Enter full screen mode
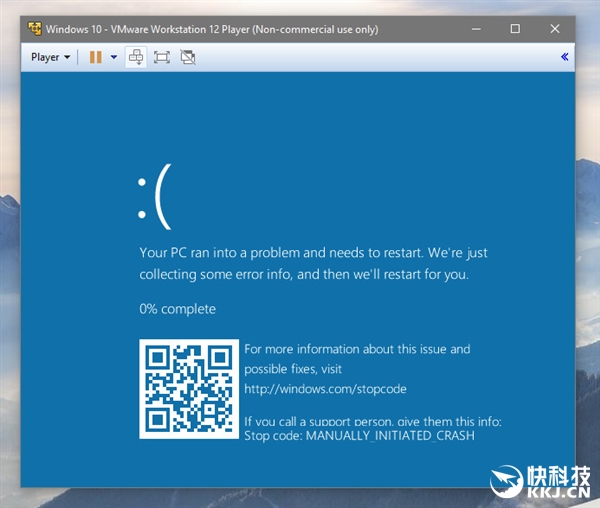Viewport: 600px width, 508px height. pyautogui.click(x=162, y=57)
